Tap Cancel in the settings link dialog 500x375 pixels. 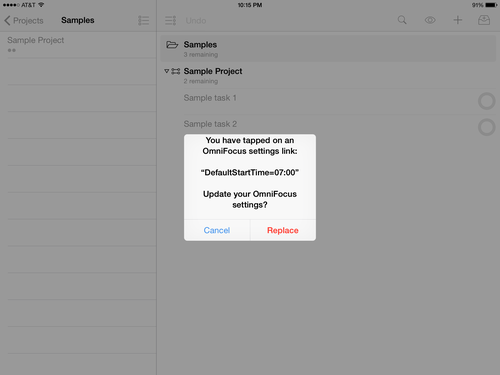[x=217, y=230]
